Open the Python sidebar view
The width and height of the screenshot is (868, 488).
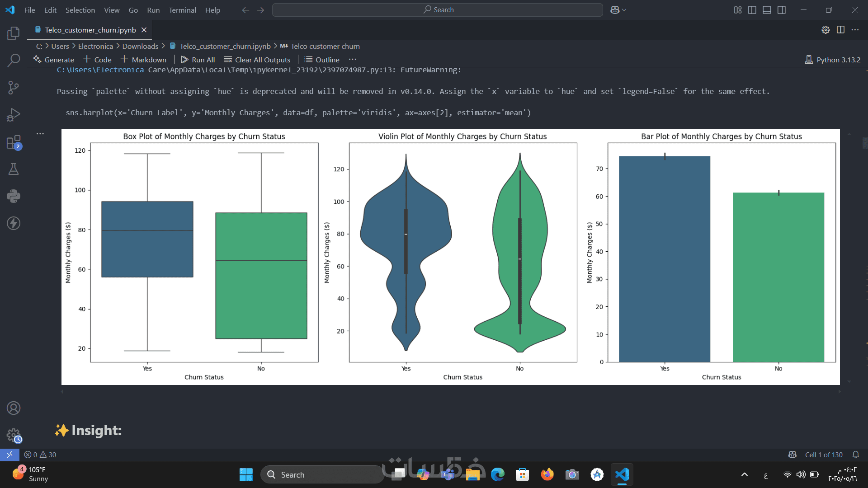click(14, 196)
